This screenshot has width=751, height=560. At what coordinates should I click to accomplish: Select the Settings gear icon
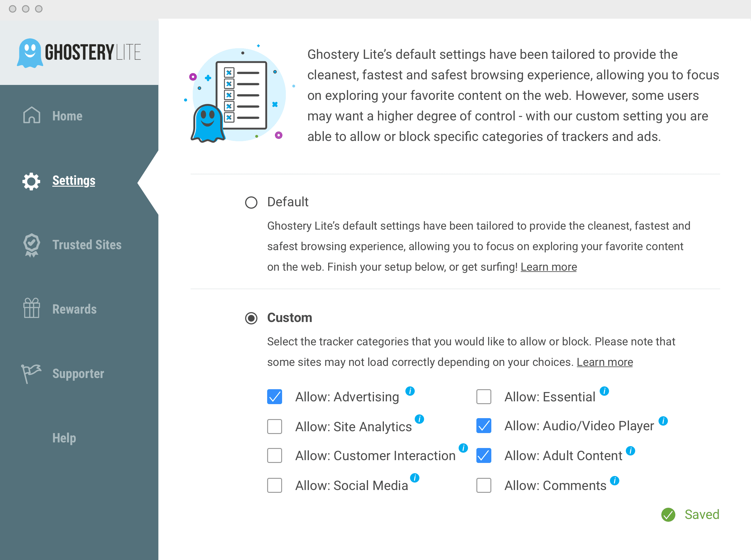(x=31, y=181)
